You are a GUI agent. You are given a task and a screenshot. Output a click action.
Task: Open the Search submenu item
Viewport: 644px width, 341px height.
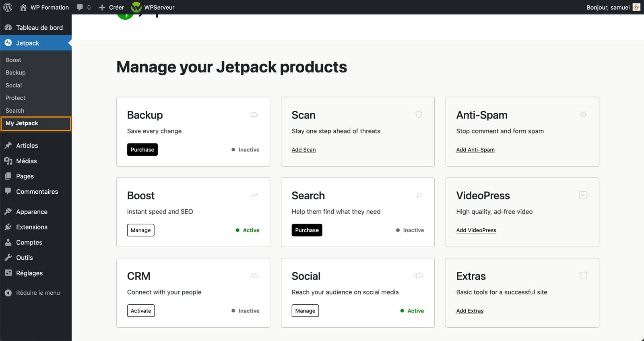[x=15, y=110]
